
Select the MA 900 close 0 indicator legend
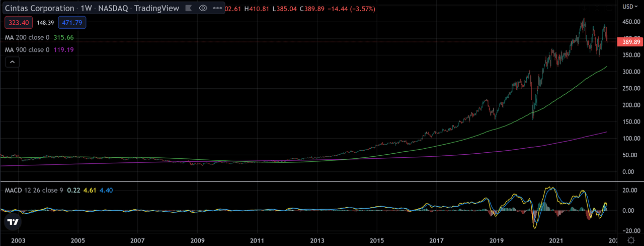[x=27, y=50]
